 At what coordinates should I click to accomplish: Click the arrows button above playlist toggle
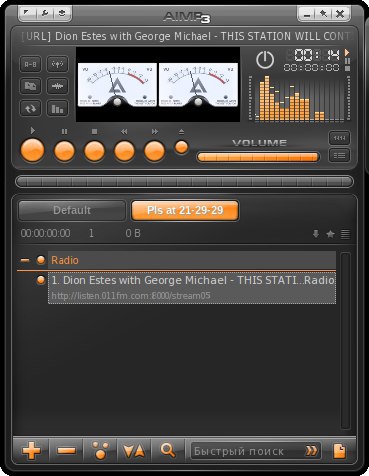tap(339, 138)
